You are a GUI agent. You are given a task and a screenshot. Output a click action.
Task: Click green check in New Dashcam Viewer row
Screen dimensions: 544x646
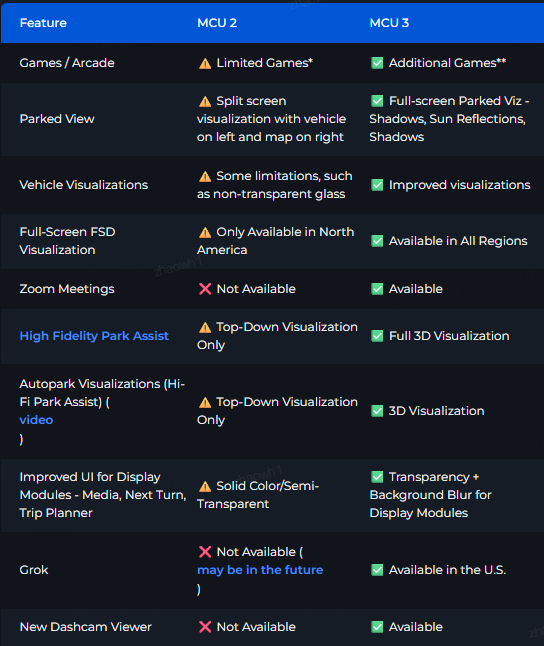coord(377,627)
